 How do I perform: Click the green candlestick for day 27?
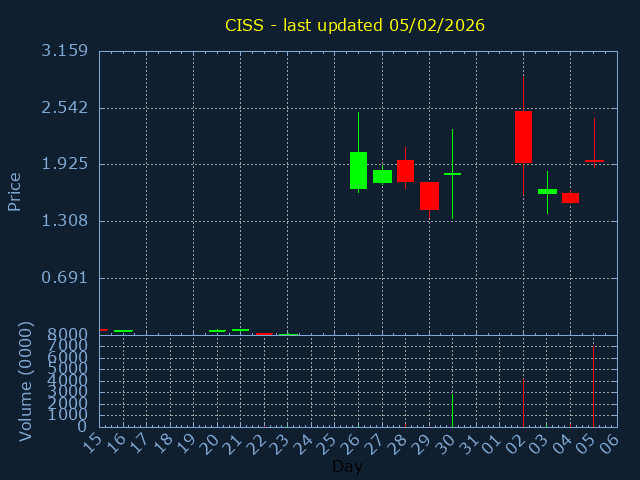point(382,176)
